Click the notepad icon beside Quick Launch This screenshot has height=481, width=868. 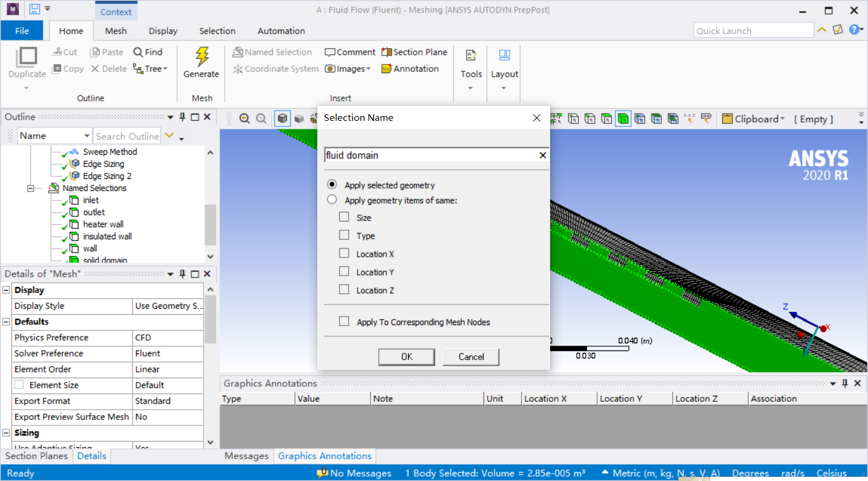click(x=837, y=29)
